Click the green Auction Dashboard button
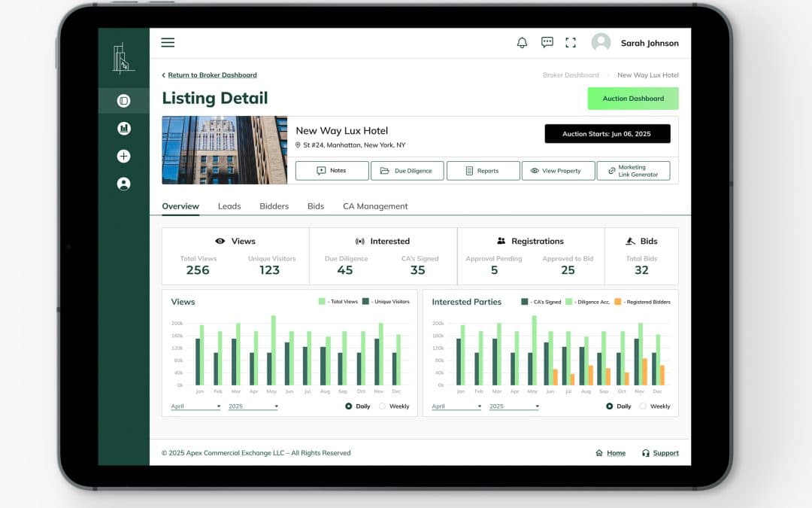This screenshot has height=508, width=812. [x=633, y=99]
